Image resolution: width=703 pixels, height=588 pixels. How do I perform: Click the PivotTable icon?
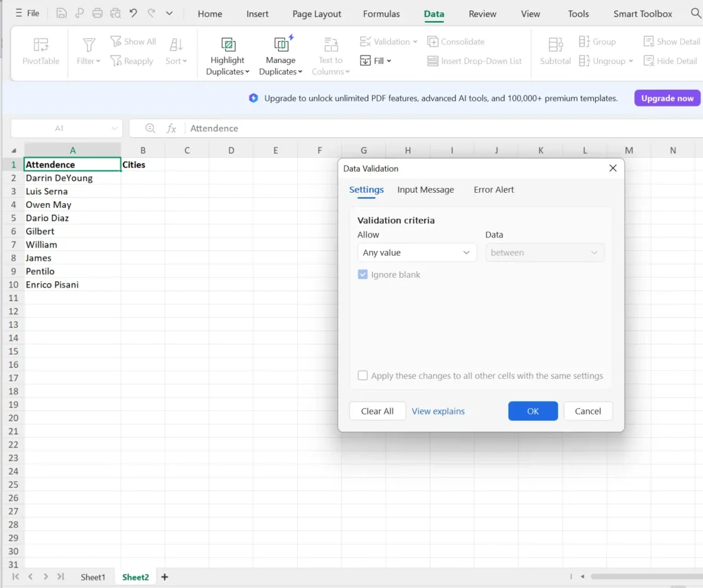41,45
